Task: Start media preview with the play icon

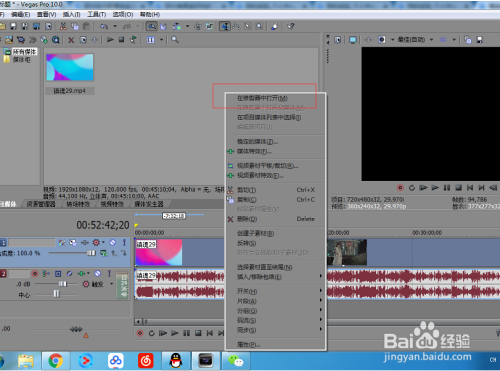Action: point(110,40)
